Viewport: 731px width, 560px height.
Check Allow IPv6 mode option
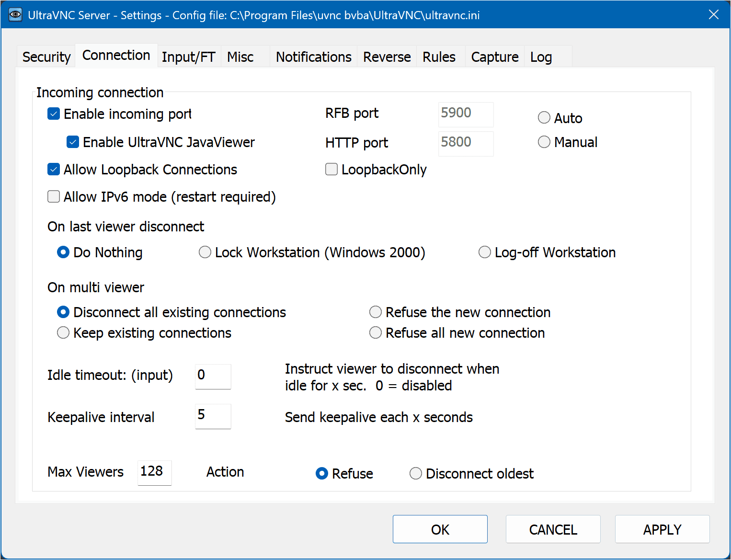pyautogui.click(x=54, y=197)
